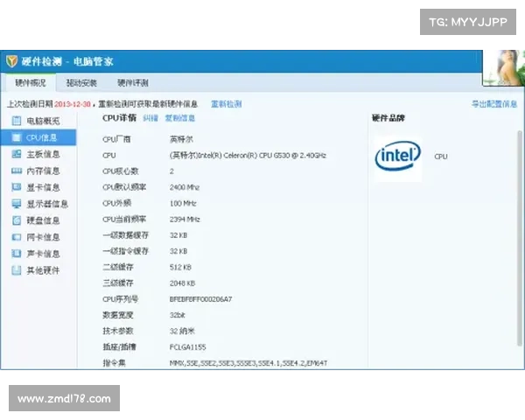Click the 2400 MHz default frequency value
Viewport: 525px width, 420px height.
pyautogui.click(x=185, y=187)
